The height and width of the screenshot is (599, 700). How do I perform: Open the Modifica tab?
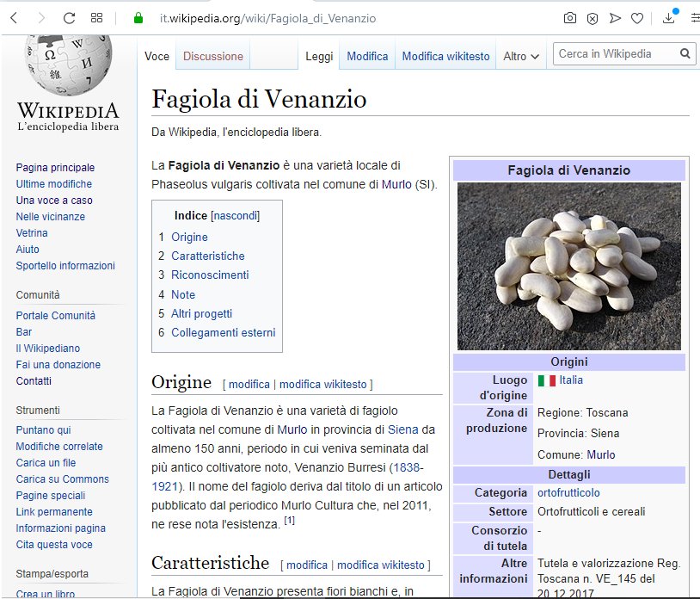[x=367, y=56]
